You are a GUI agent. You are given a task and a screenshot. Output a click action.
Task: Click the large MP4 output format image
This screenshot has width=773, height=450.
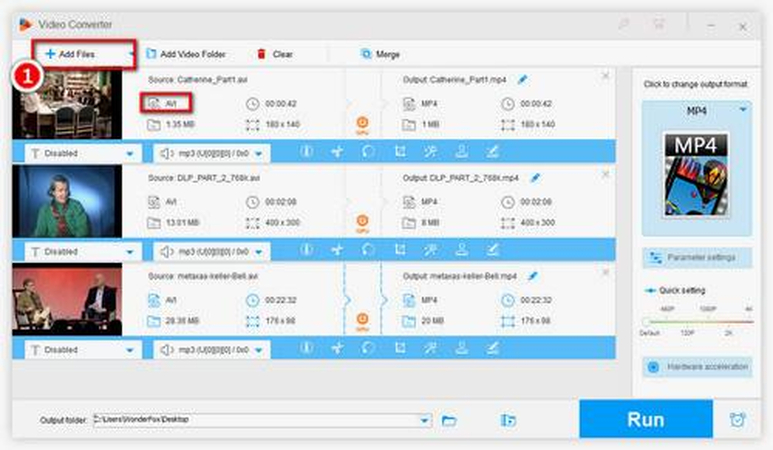coord(696,175)
